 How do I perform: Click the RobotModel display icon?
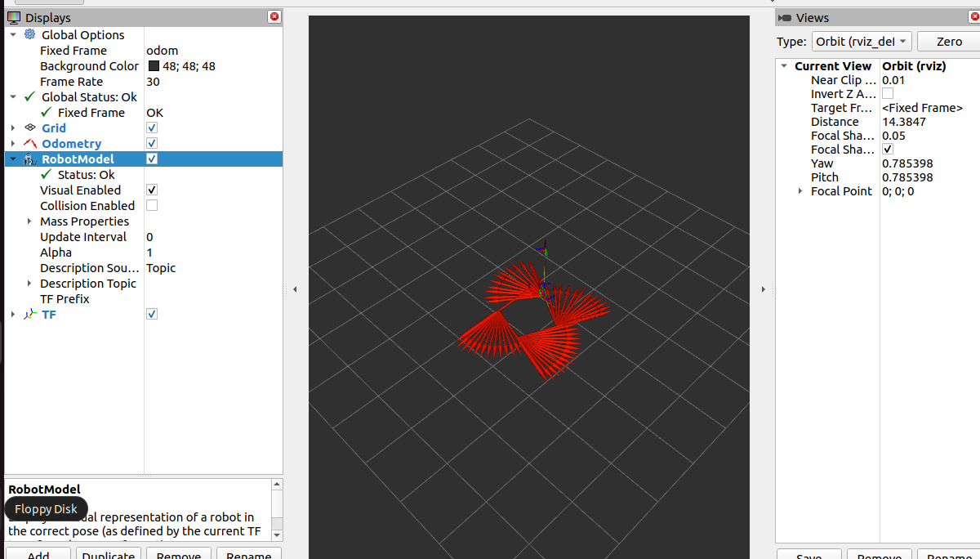[30, 159]
